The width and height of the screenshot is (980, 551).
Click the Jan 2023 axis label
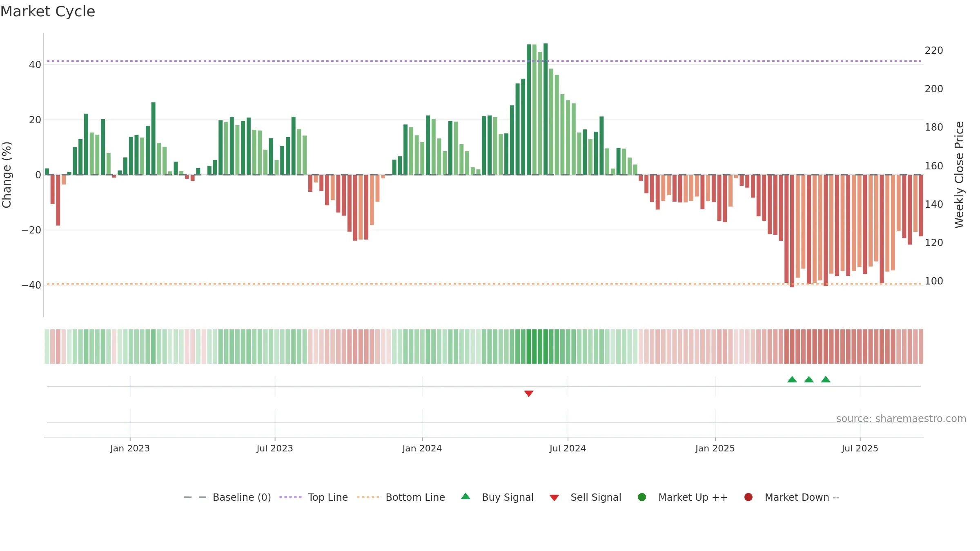pyautogui.click(x=130, y=448)
